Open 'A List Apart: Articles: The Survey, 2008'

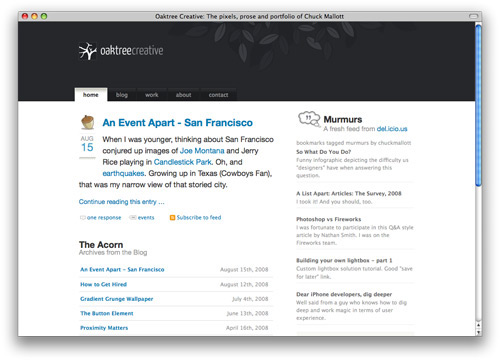tap(349, 193)
